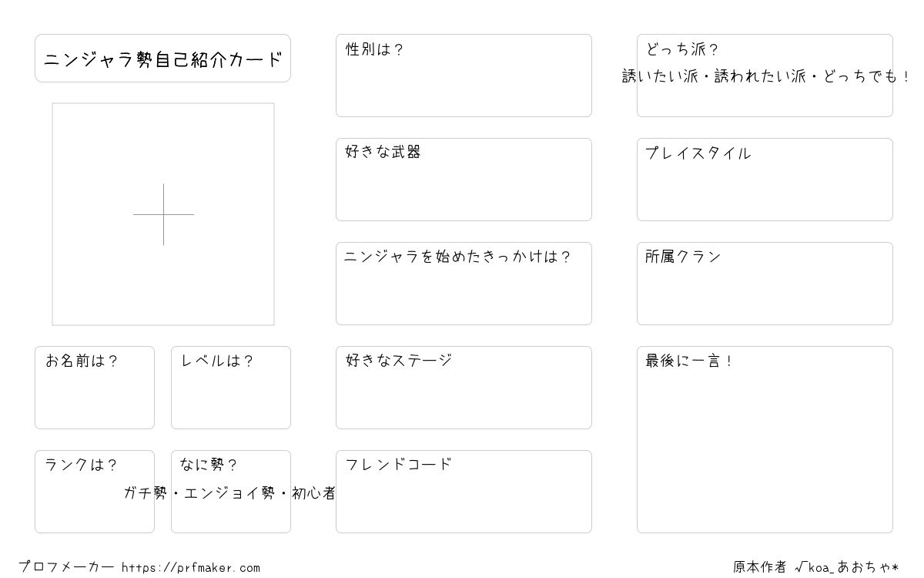Screen dimensions: 924x578
Task: Click the ランクは？ rank field
Action: pos(95,492)
